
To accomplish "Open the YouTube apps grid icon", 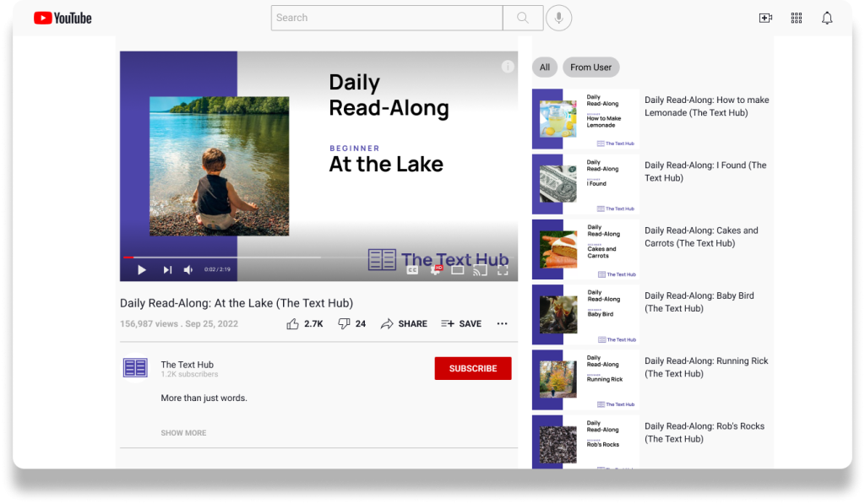I will pos(797,19).
